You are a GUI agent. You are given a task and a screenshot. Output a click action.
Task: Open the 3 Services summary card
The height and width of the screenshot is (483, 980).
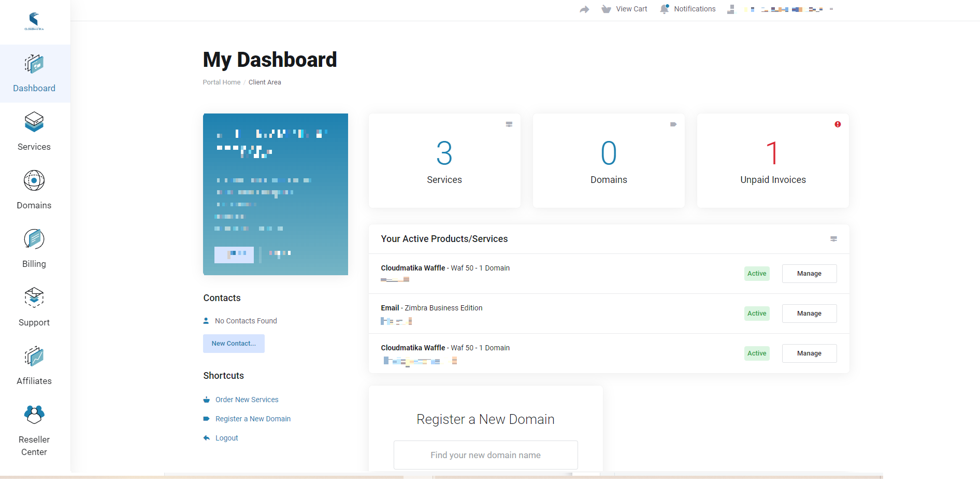point(444,161)
